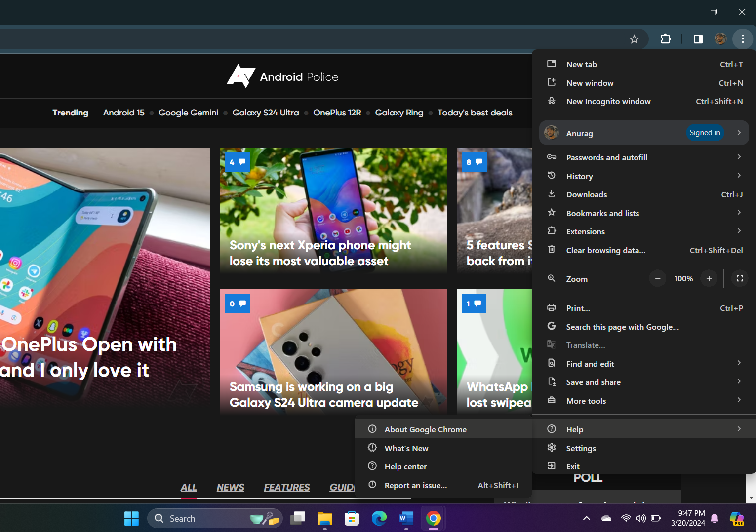756x532 pixels.
Task: Open the Sony Xperia article headline
Action: click(x=320, y=253)
